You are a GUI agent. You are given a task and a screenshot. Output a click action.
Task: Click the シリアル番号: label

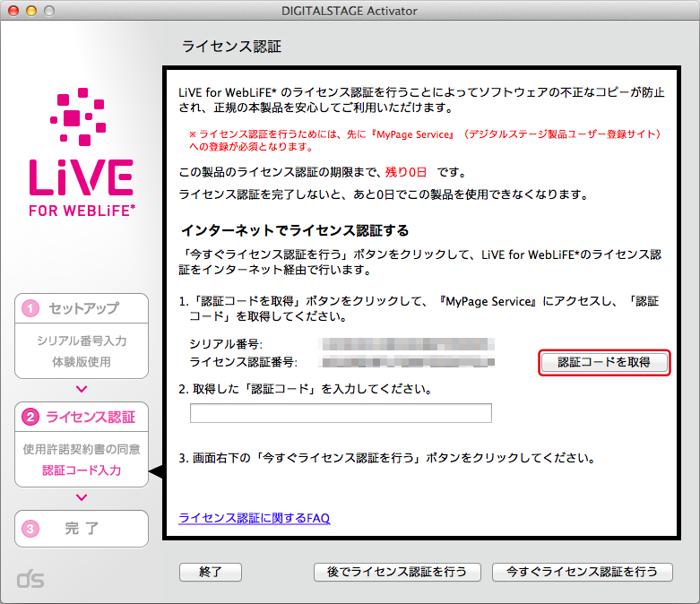click(226, 344)
